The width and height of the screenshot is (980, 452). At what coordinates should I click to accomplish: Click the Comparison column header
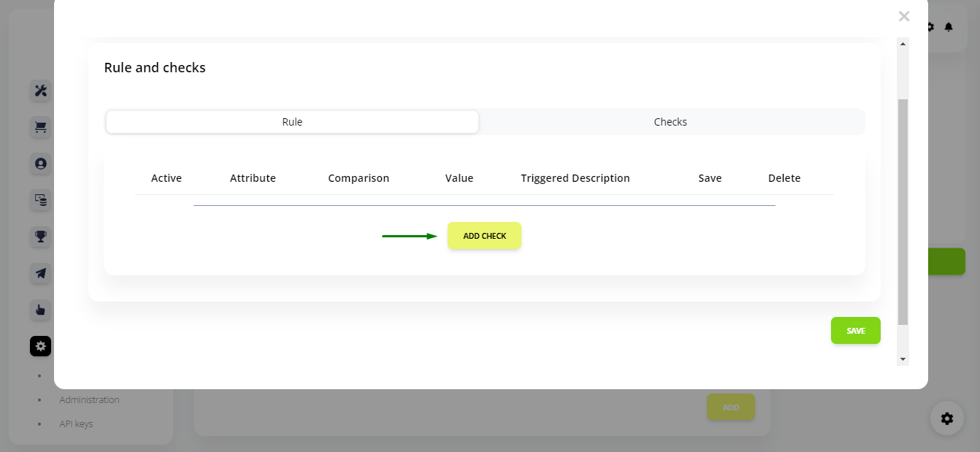coord(359,178)
